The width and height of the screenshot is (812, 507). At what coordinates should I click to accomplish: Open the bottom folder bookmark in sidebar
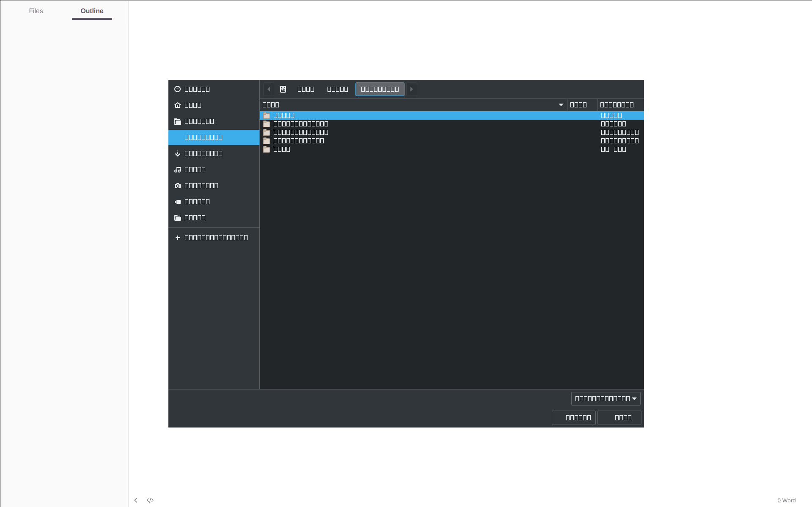(178, 217)
